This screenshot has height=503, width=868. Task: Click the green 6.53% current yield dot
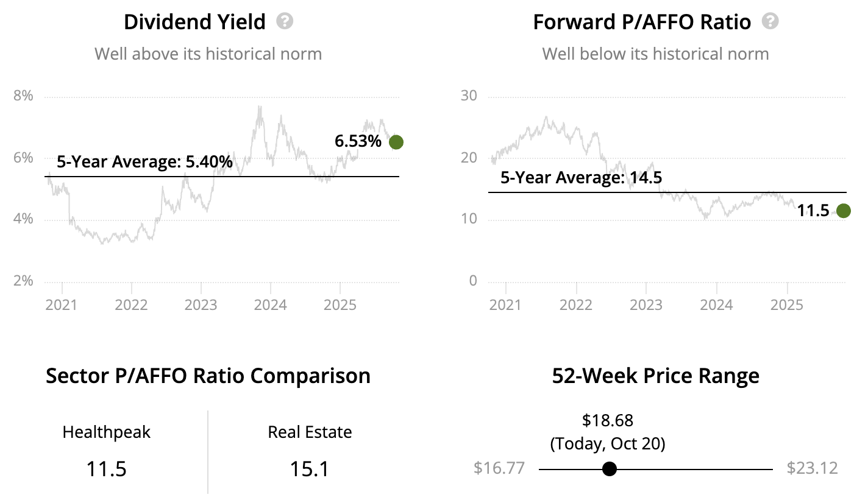click(396, 142)
